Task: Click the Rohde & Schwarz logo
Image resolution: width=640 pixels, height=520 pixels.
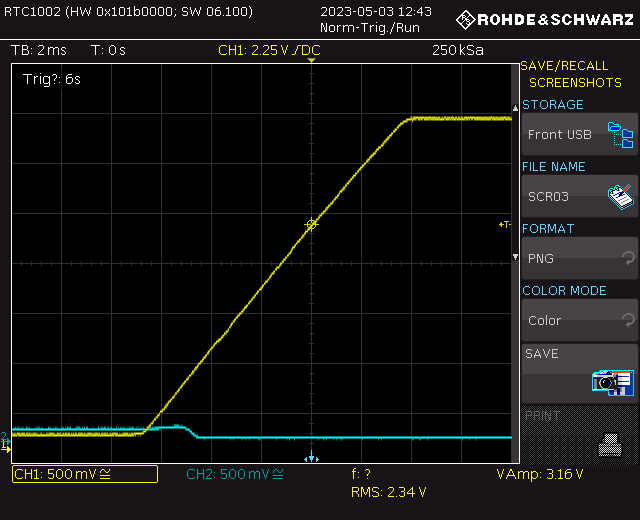Action: point(545,20)
